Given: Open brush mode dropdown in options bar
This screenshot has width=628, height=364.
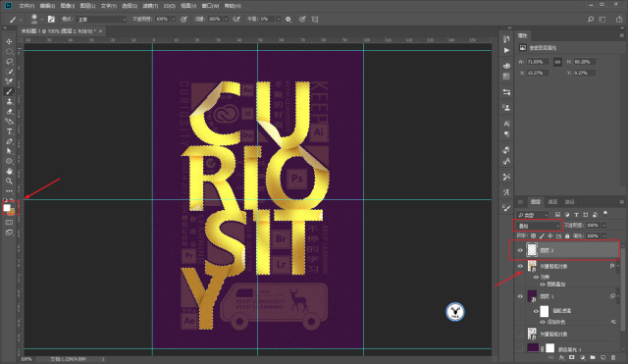Looking at the screenshot, I should 101,20.
